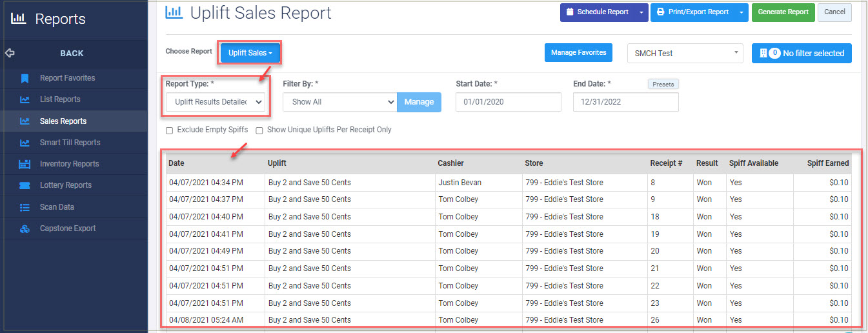Click the List Reports chart icon

point(25,99)
